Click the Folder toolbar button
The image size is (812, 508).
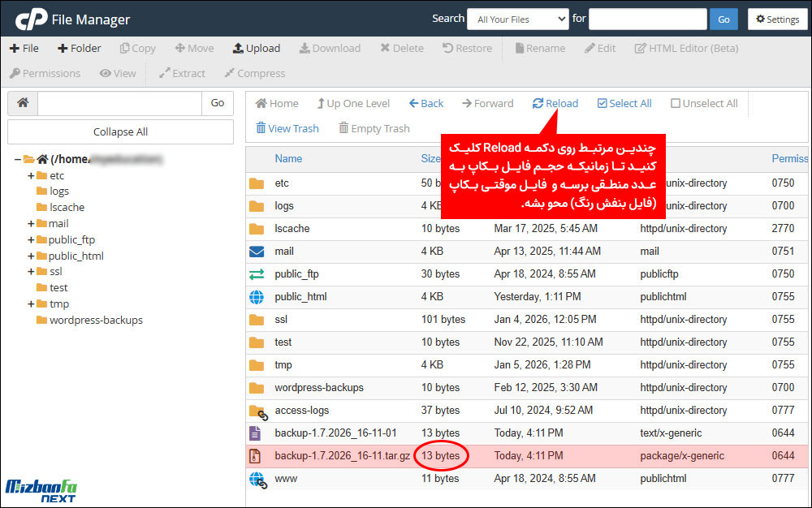[x=79, y=48]
